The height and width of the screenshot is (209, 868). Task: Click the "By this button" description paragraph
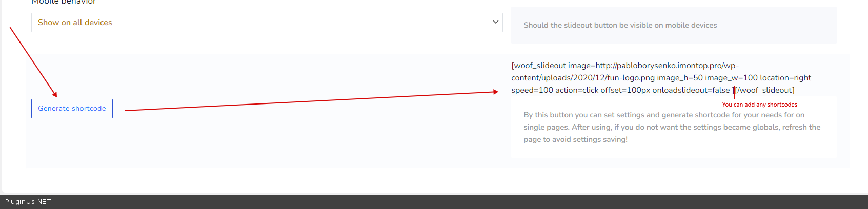tap(672, 127)
